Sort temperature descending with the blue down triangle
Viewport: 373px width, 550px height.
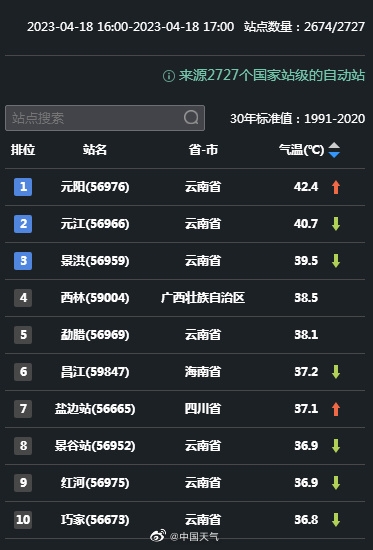[334, 154]
